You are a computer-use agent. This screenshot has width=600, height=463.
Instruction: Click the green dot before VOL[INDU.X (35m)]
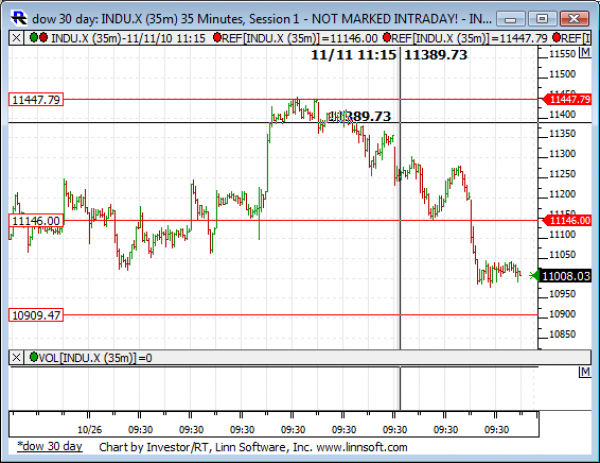point(34,357)
